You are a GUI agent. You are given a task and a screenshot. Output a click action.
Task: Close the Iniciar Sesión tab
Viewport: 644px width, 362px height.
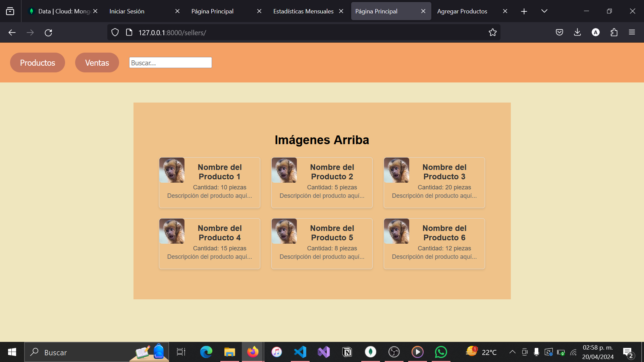(x=177, y=11)
